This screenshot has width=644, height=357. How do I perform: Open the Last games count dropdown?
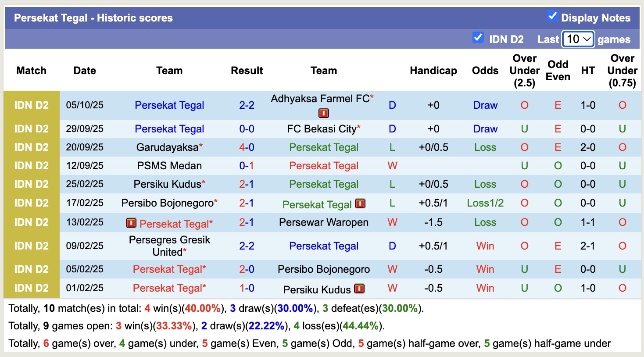coord(578,39)
